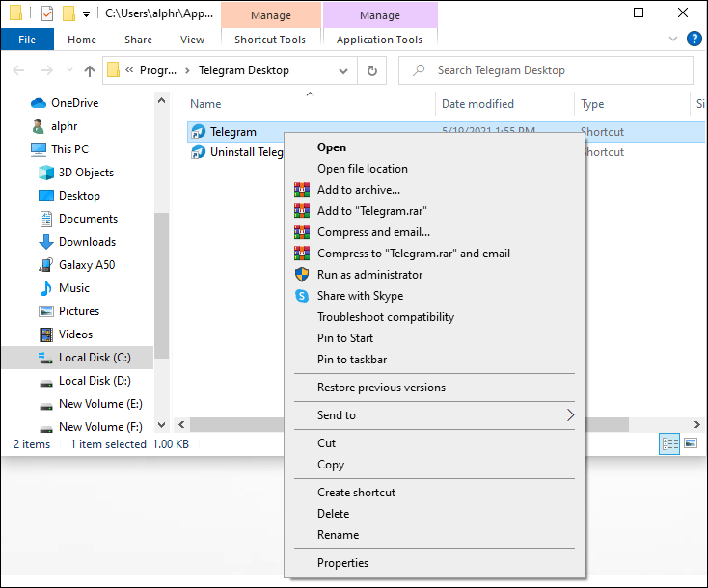
Task: Click the Forward navigation arrow
Action: pyautogui.click(x=47, y=70)
